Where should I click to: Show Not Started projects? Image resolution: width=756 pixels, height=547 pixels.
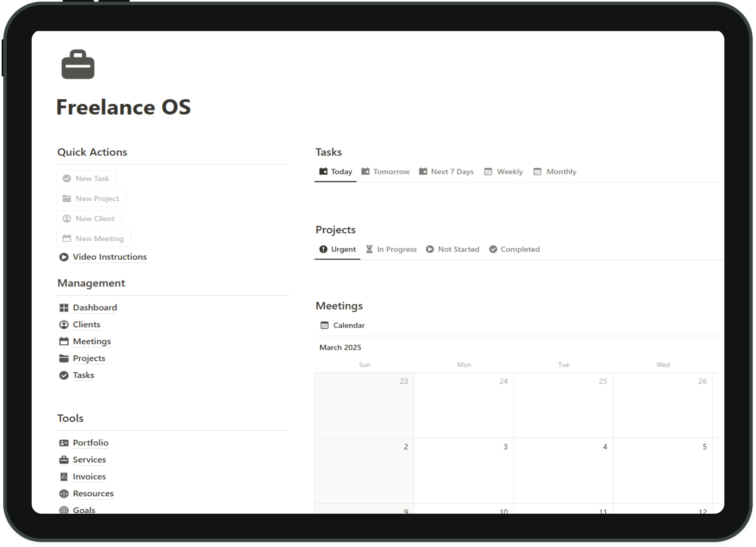tap(453, 249)
